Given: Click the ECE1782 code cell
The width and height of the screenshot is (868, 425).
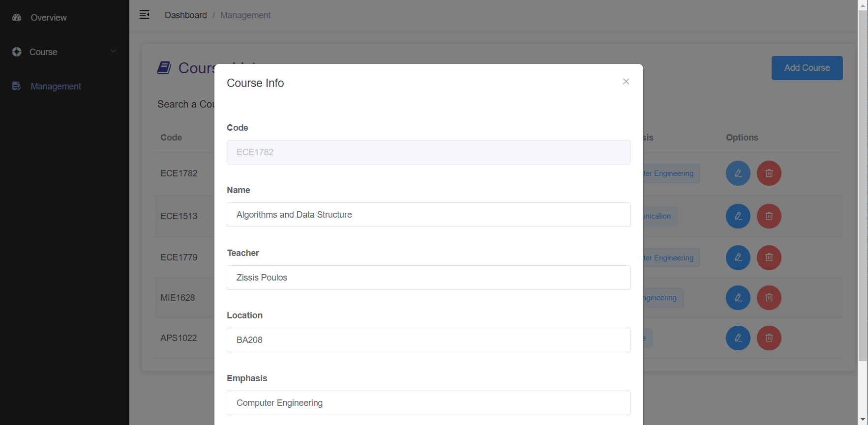Looking at the screenshot, I should click(x=179, y=173).
